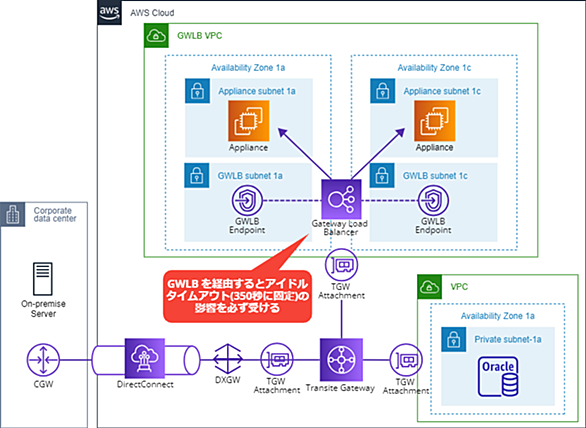The height and width of the screenshot is (428, 586).
Task: Click 'Availability Zone 1a' label in Oracle VPC
Action: tap(497, 316)
